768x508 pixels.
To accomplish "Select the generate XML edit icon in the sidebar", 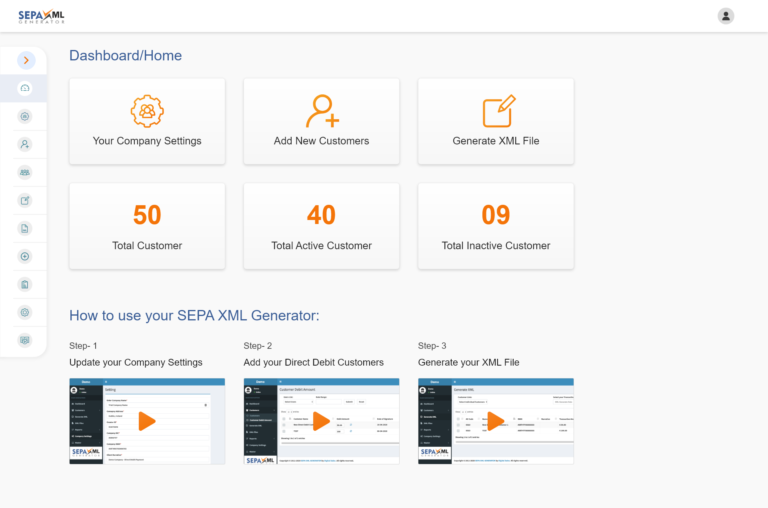I will [x=24, y=200].
